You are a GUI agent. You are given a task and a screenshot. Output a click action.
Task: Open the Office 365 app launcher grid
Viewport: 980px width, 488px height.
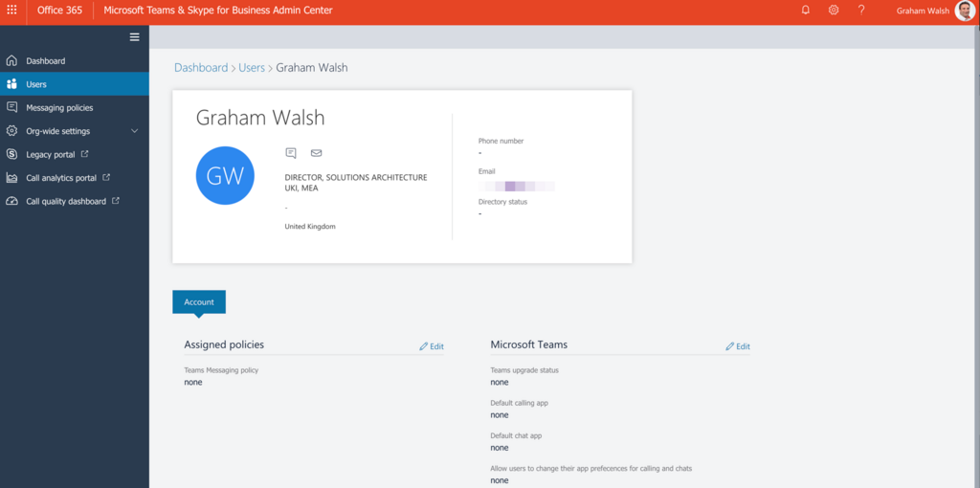click(11, 10)
